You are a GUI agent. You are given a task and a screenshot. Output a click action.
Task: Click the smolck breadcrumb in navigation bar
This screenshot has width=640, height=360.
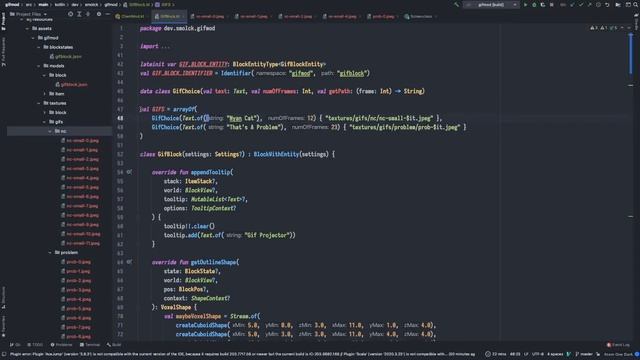91,4
